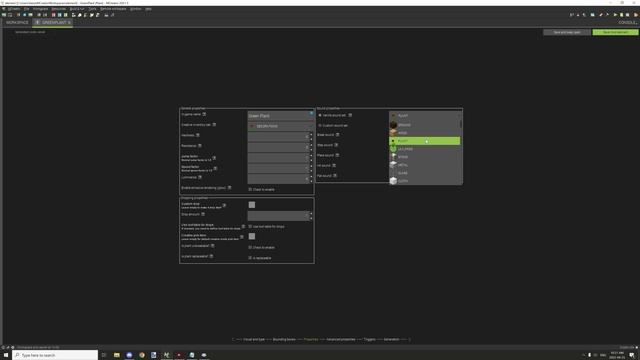
Task: Open the CONSOLE panel tab
Action: pyautogui.click(x=627, y=22)
